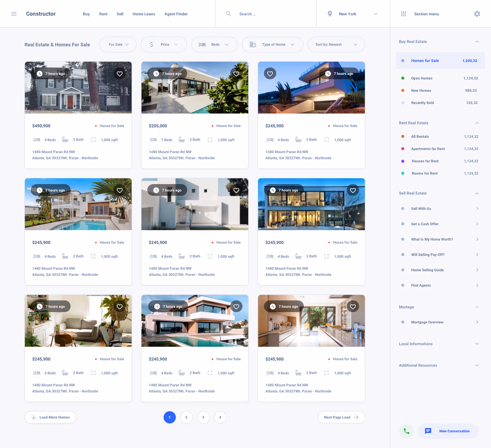Favorite the pool villa with palm trees
Viewport: 491px width, 448px height.
pyautogui.click(x=120, y=190)
